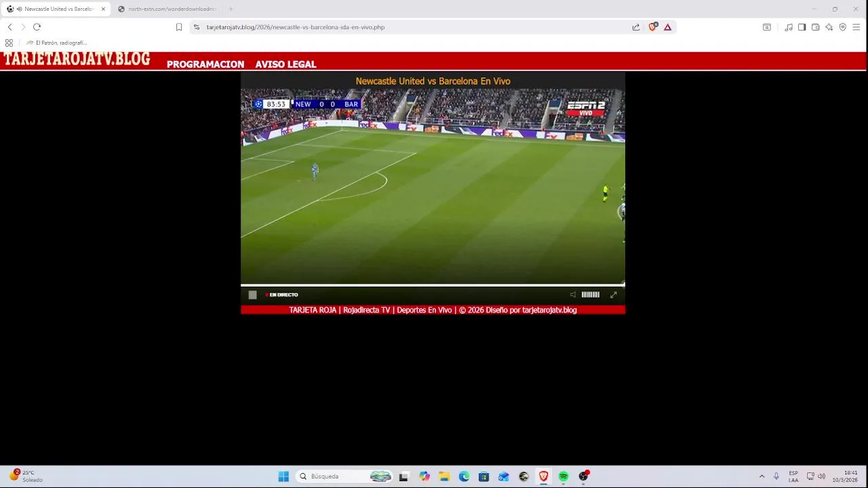
Task: Close the Newcastle United vs Barcelona tab
Action: coord(103,9)
